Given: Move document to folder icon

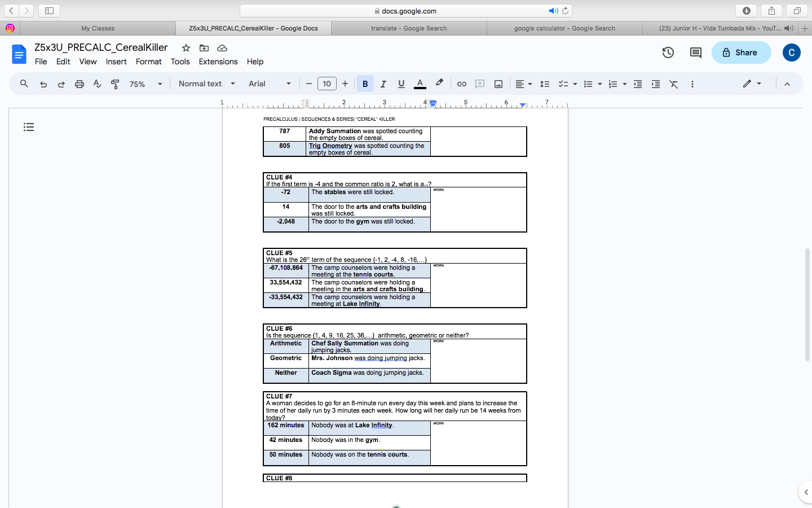Looking at the screenshot, I should (204, 48).
